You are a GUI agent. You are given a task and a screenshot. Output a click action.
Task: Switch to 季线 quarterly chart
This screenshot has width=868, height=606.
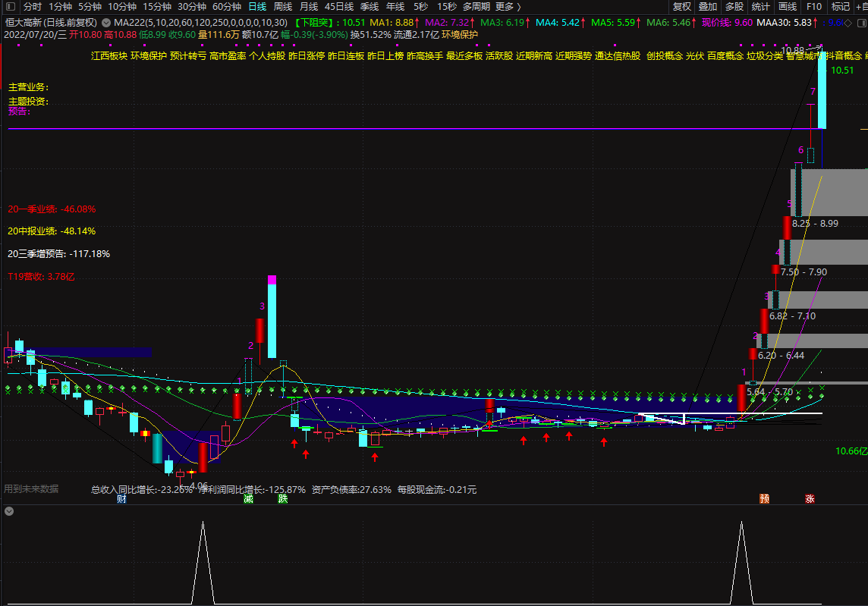click(370, 7)
